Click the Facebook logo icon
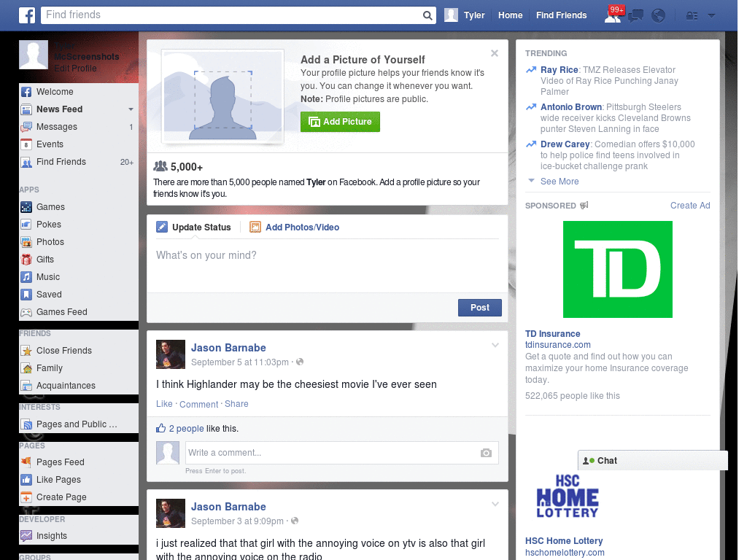Viewport: 747px width, 560px height. [x=27, y=15]
